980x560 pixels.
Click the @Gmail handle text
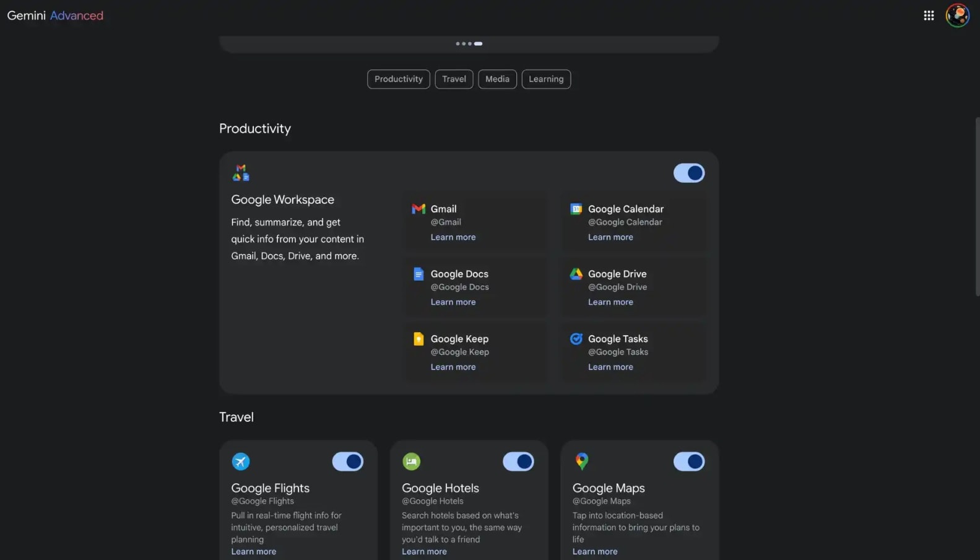point(446,222)
